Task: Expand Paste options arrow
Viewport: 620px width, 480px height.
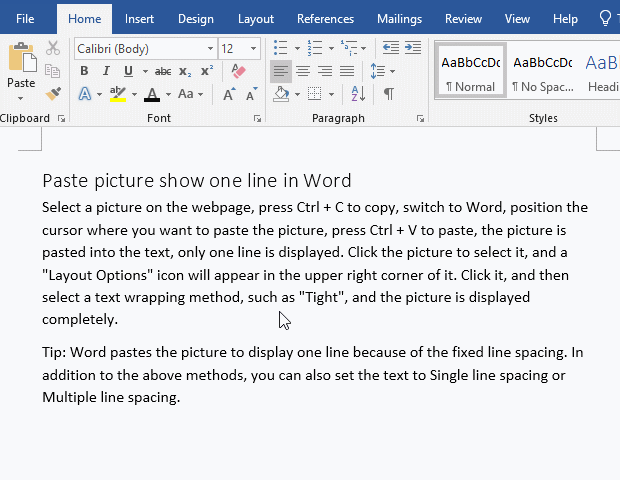Action: click(21, 98)
